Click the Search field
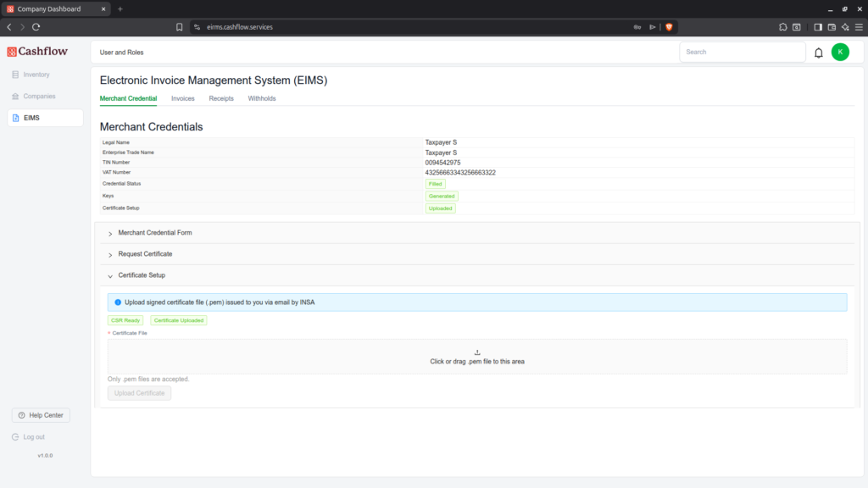The height and width of the screenshot is (488, 868). pyautogui.click(x=743, y=52)
